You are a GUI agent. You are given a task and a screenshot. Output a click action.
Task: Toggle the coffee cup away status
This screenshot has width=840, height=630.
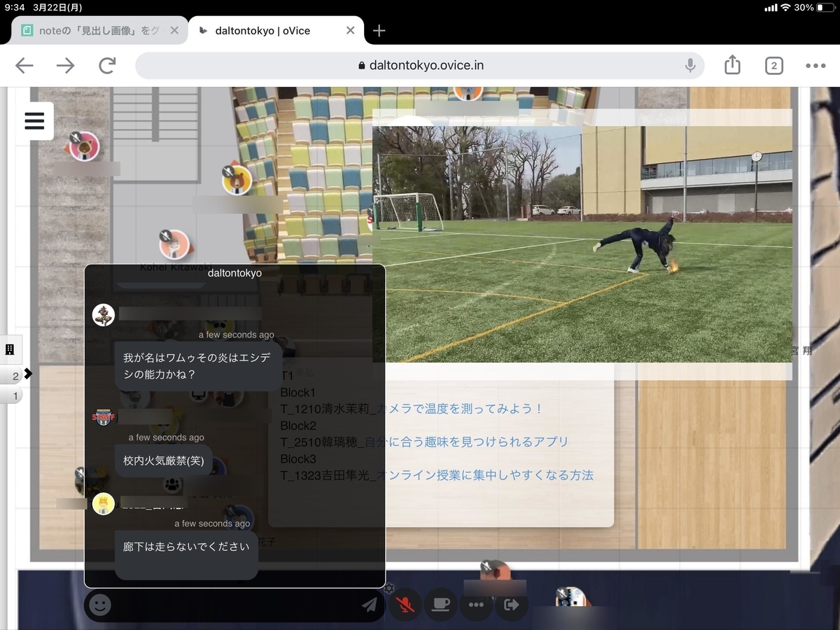pos(440,605)
